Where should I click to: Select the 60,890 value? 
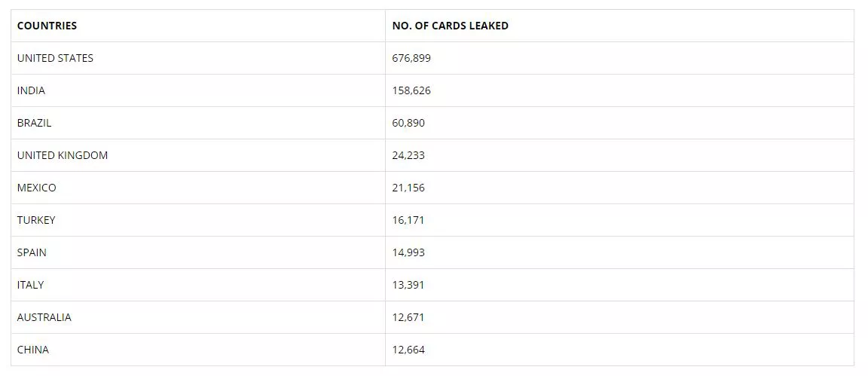pyautogui.click(x=408, y=123)
